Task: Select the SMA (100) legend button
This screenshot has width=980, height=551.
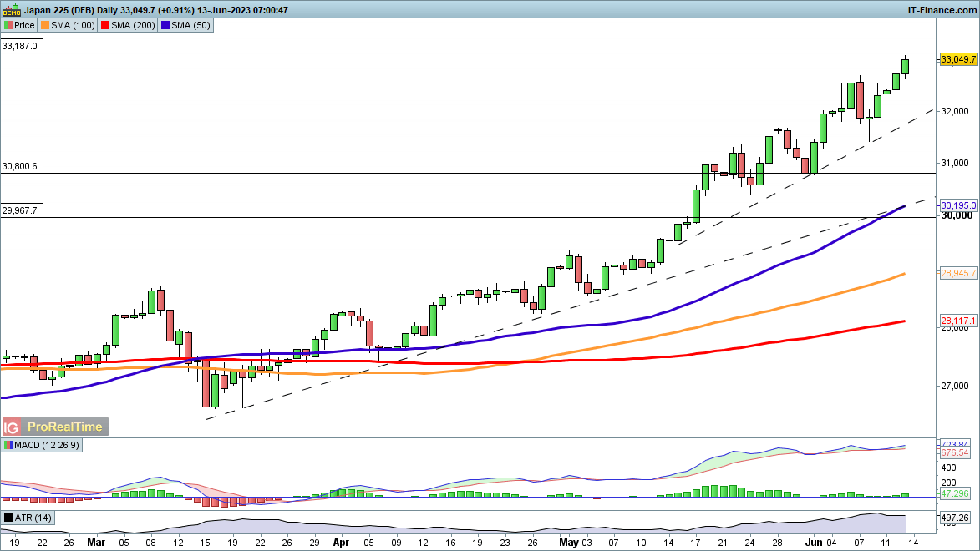Action: (68, 25)
